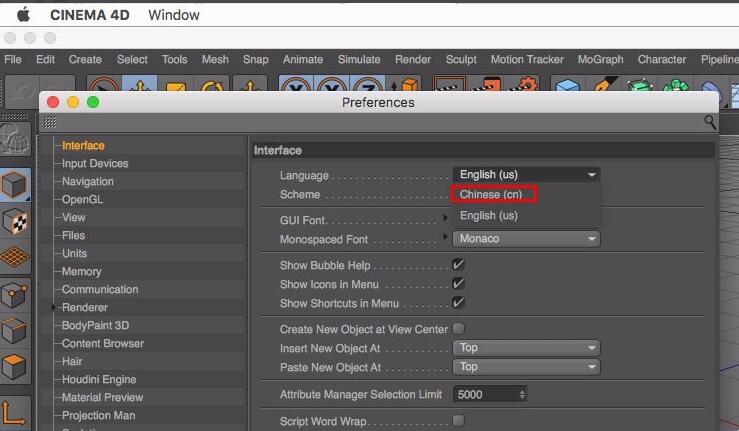
Task: Click the Preferences search magnifier icon
Action: (x=710, y=123)
